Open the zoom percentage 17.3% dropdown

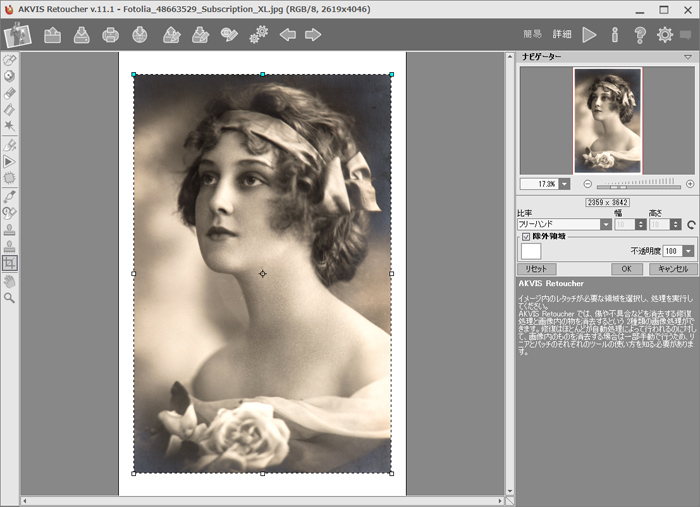(564, 184)
